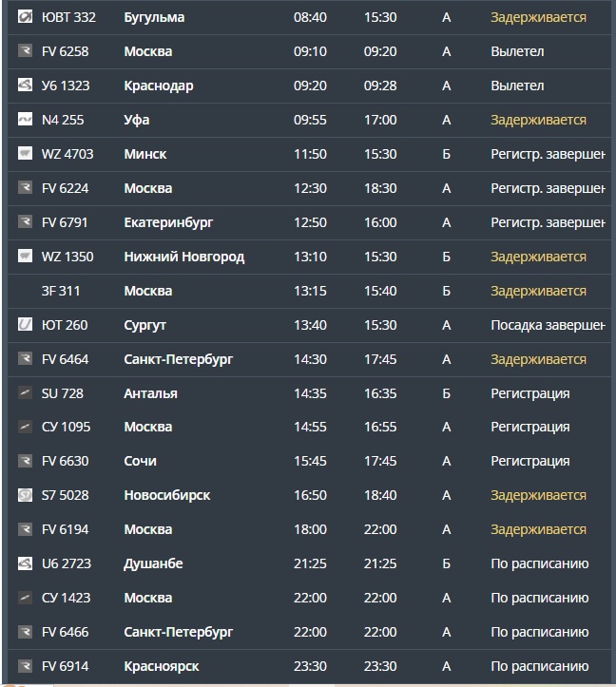Select destination Бугульма
This screenshot has width=616, height=687.
coord(154,17)
